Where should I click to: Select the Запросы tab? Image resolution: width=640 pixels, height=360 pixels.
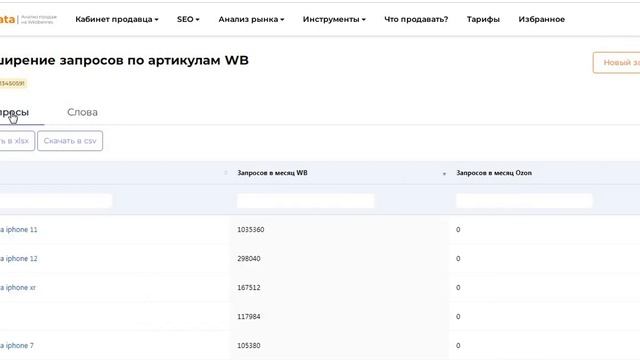pos(15,112)
